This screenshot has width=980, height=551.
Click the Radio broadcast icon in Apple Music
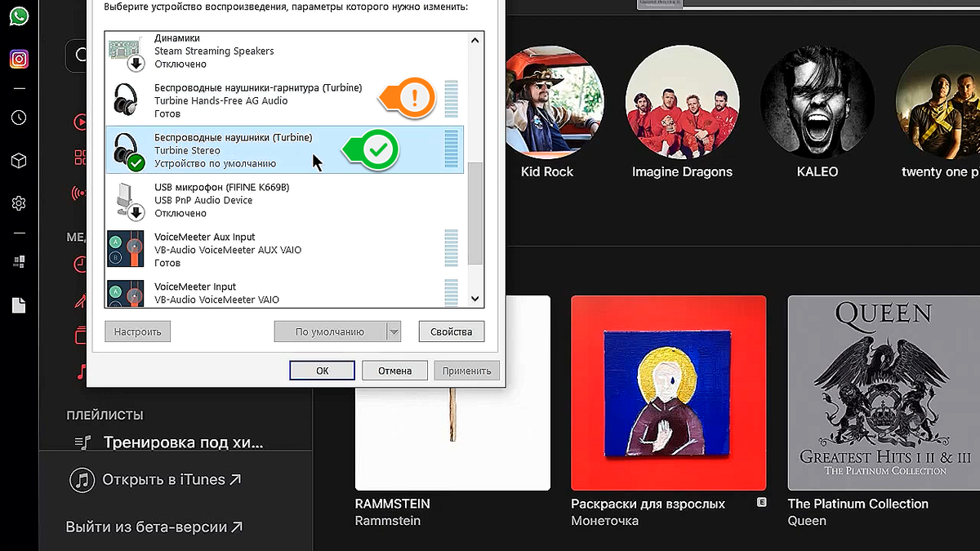79,193
